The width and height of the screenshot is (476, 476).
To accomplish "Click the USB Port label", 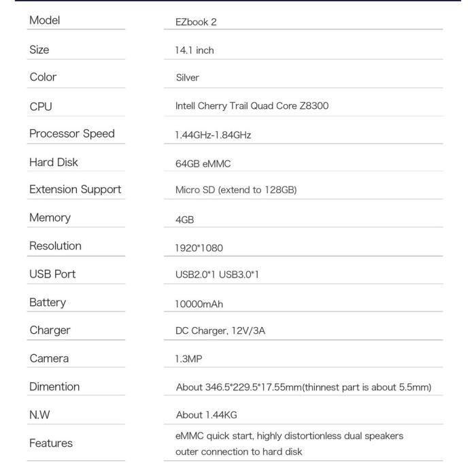I will (52, 274).
